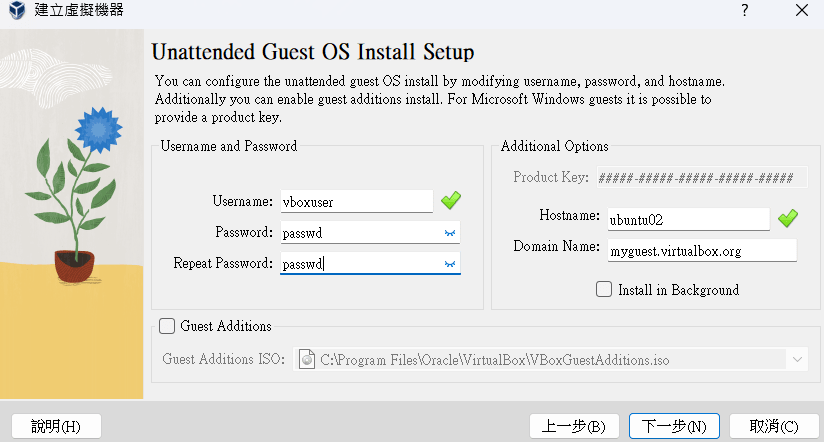This screenshot has height=442, width=824.
Task: Enable the Guest Additions checkbox
Action: point(167,326)
